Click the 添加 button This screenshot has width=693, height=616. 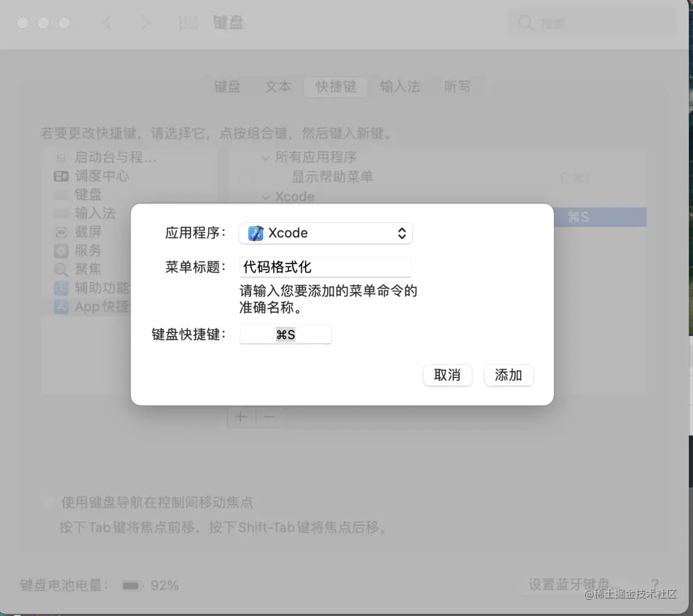click(x=508, y=375)
